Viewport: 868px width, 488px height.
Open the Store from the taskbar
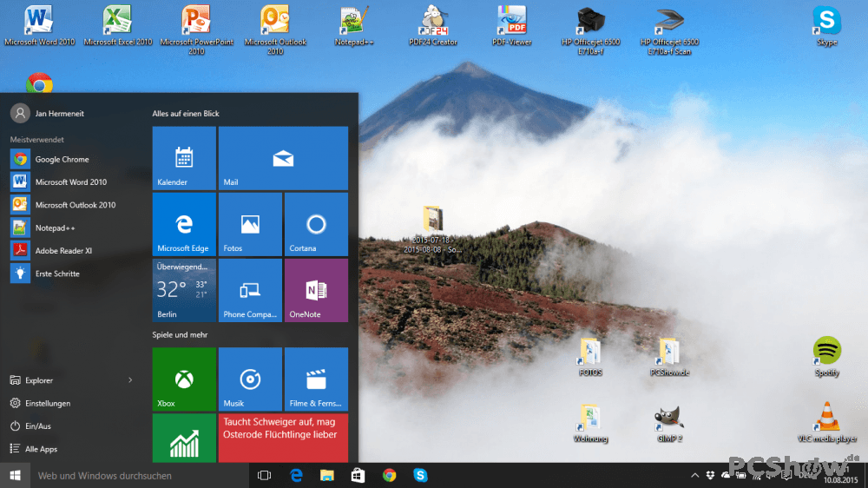(358, 475)
